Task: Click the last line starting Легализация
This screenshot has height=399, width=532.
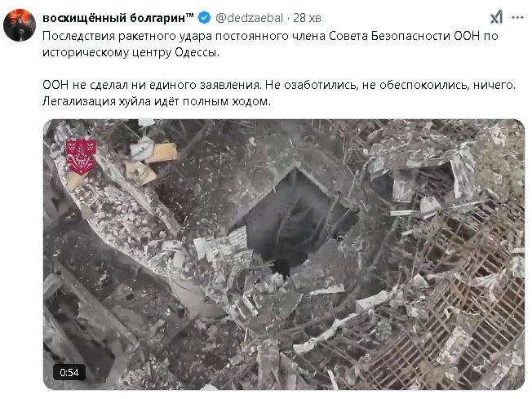Action: [x=157, y=101]
